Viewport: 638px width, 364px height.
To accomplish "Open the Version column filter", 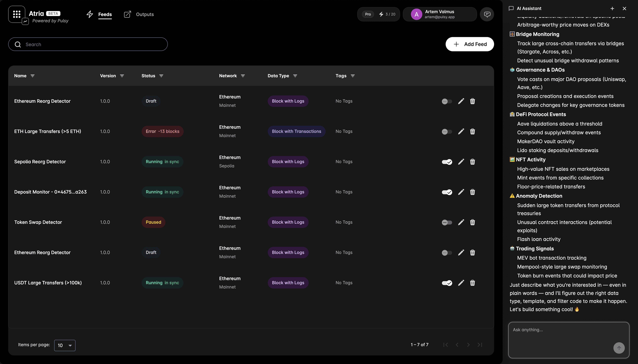I will [x=122, y=76].
